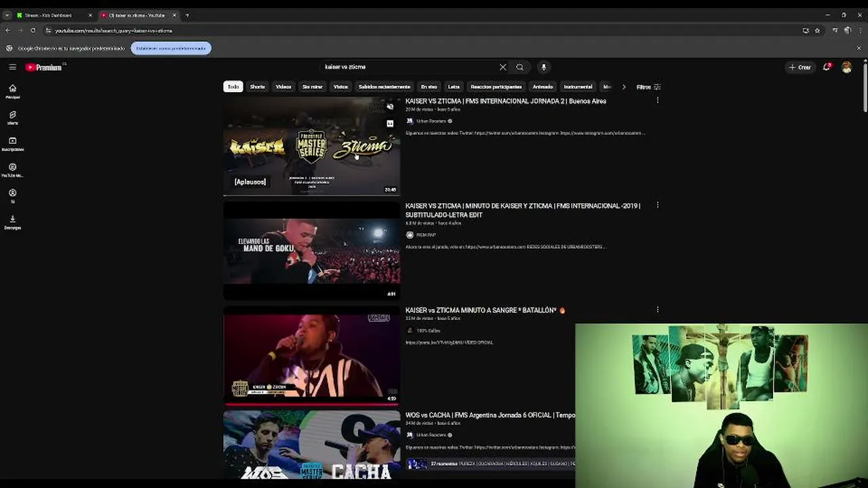This screenshot has height=488, width=868.
Task: Open the Tú profile sidebar item
Action: (x=12, y=196)
